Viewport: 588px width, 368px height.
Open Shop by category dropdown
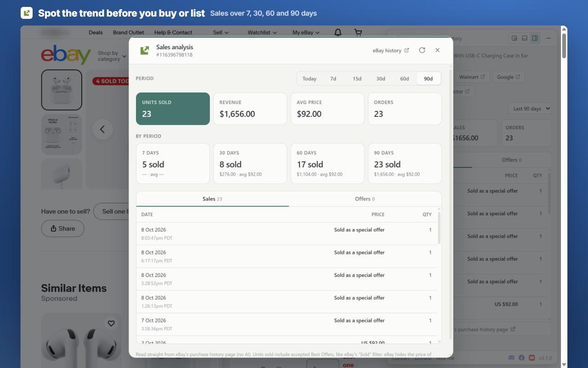click(112, 56)
